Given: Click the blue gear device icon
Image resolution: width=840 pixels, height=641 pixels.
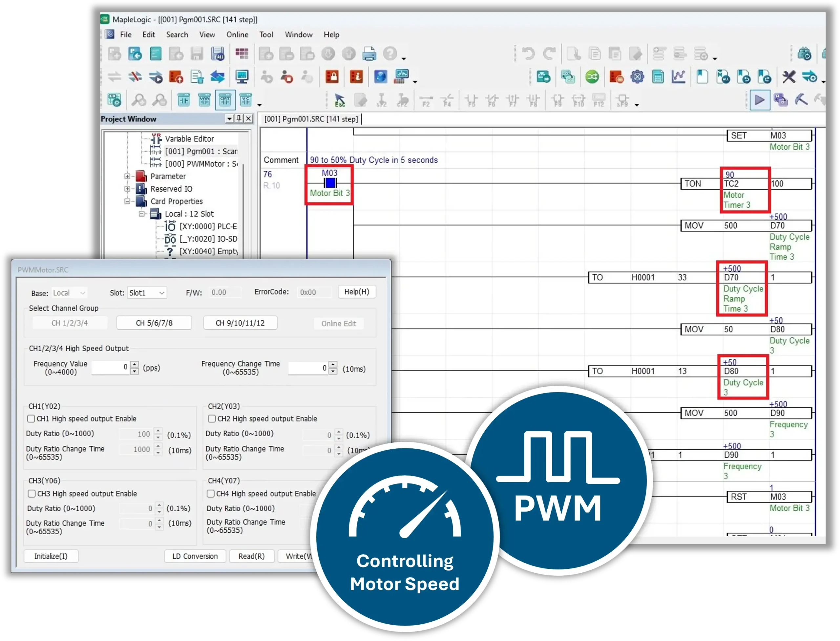Looking at the screenshot, I should 637,77.
